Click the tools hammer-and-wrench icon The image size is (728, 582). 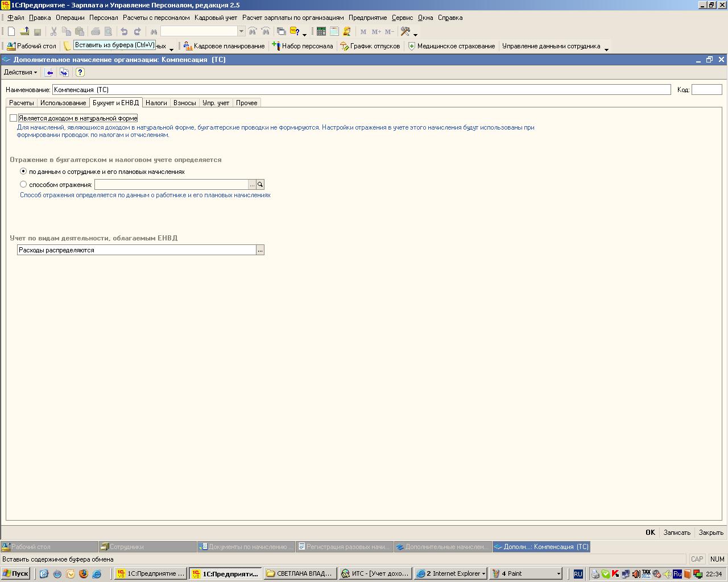406,32
